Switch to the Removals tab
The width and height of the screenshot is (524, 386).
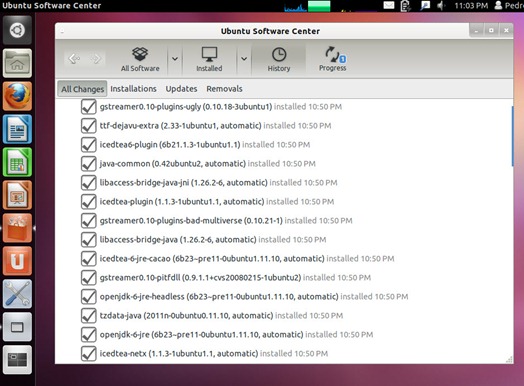pos(224,89)
